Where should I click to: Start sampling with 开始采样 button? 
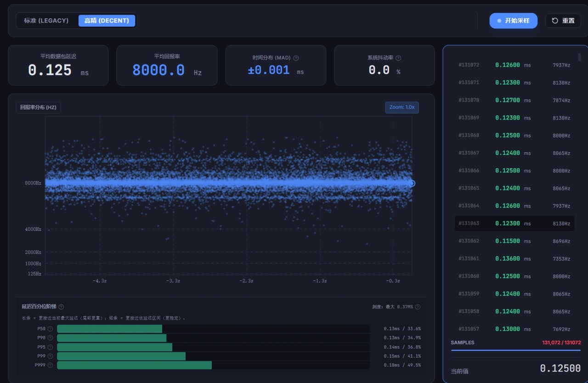pyautogui.click(x=513, y=21)
